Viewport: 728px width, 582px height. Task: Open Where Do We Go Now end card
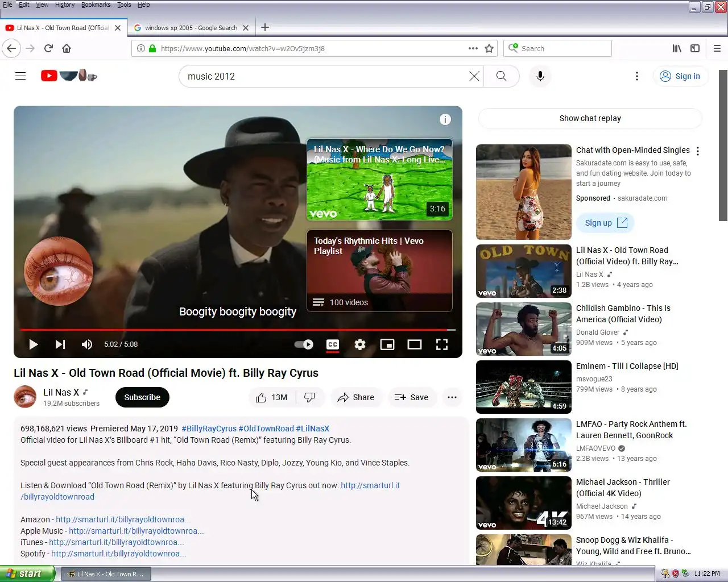[379, 180]
